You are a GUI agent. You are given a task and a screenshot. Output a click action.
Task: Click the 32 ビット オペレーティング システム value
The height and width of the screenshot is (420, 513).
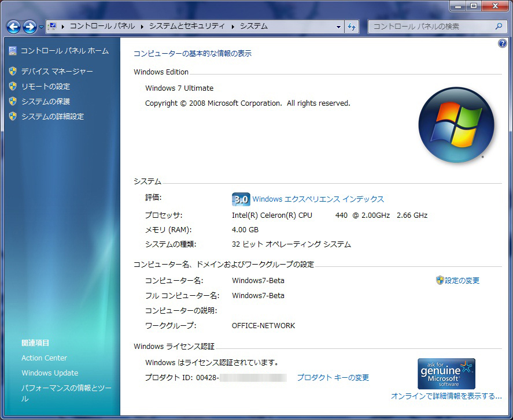tap(291, 244)
